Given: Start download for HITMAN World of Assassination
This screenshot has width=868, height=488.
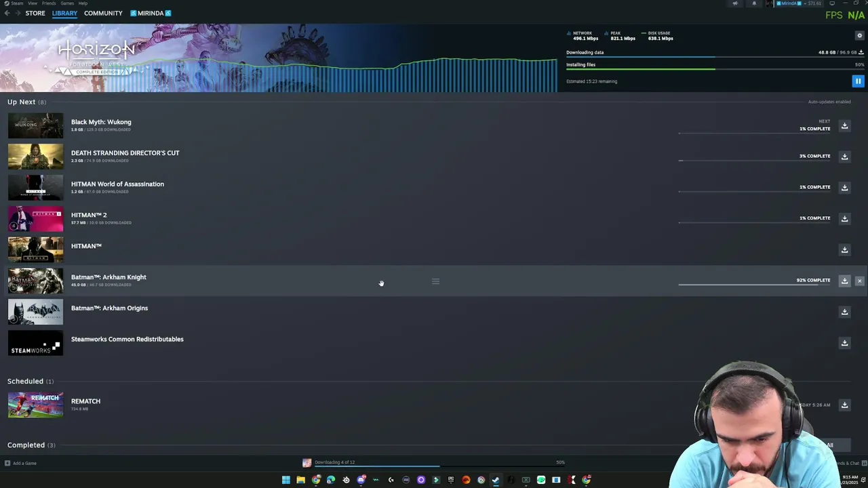Looking at the screenshot, I should pos(844,188).
